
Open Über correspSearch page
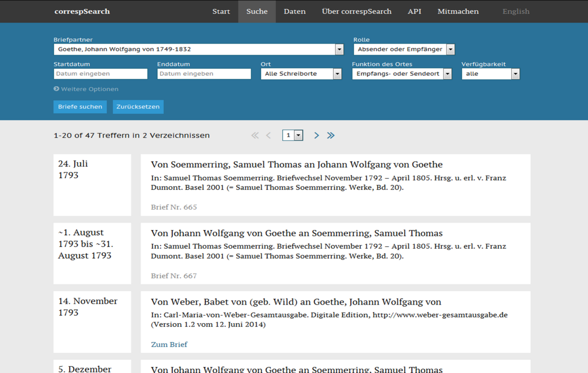click(357, 11)
